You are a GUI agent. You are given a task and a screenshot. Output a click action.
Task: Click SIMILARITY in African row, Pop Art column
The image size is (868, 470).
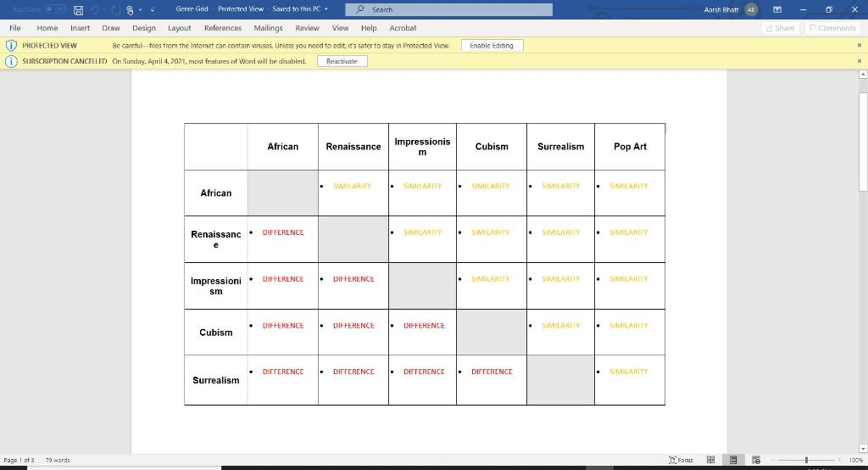[628, 186]
